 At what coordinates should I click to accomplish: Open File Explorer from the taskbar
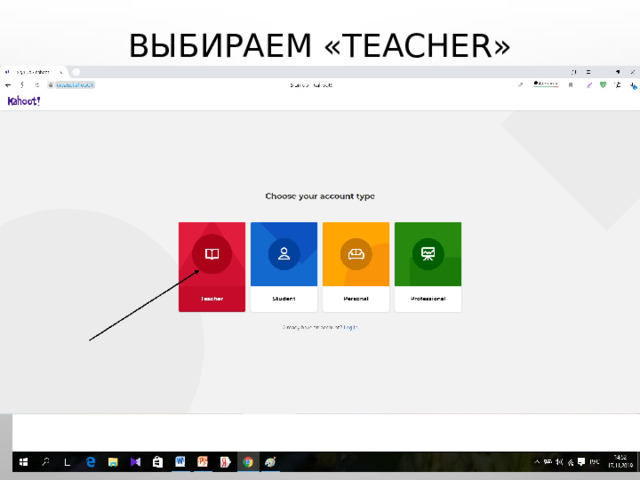click(113, 462)
